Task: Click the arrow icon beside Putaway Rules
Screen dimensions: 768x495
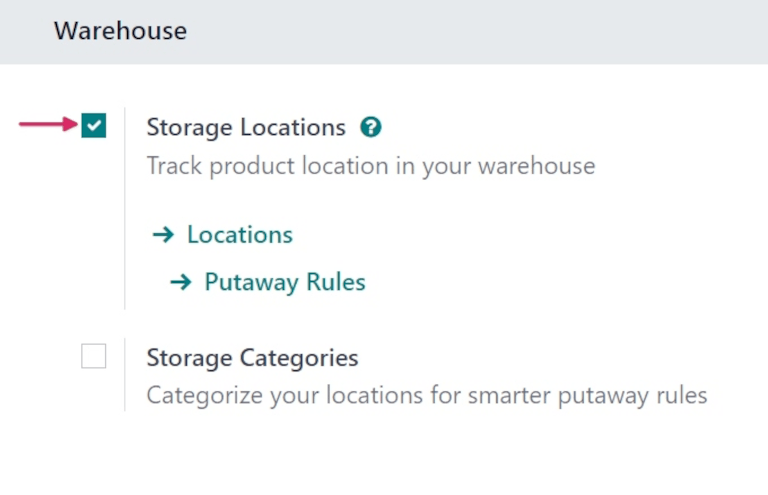Action: [x=180, y=283]
